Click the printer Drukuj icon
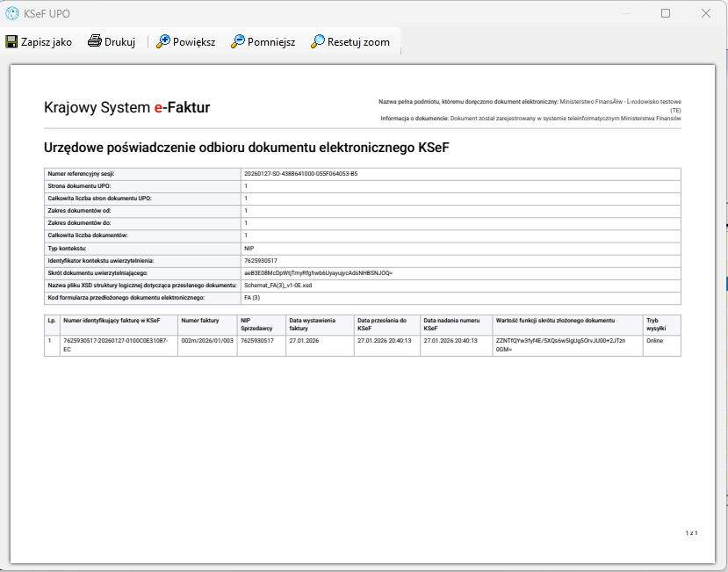728x572 pixels. [95, 41]
